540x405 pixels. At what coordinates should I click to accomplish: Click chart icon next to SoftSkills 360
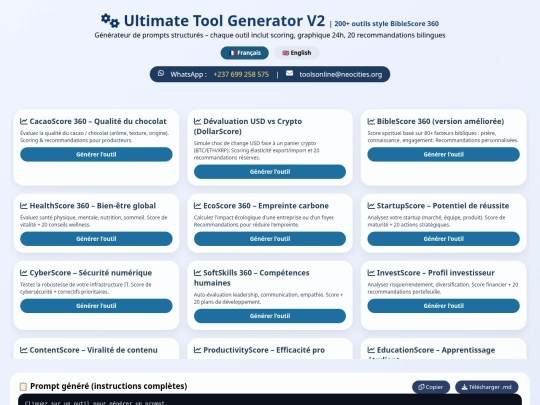click(x=197, y=273)
